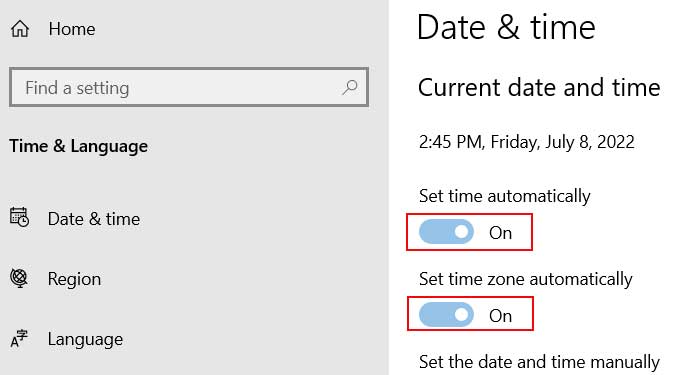The height and width of the screenshot is (375, 700).
Task: Switch to the Region settings page
Action: click(x=75, y=279)
